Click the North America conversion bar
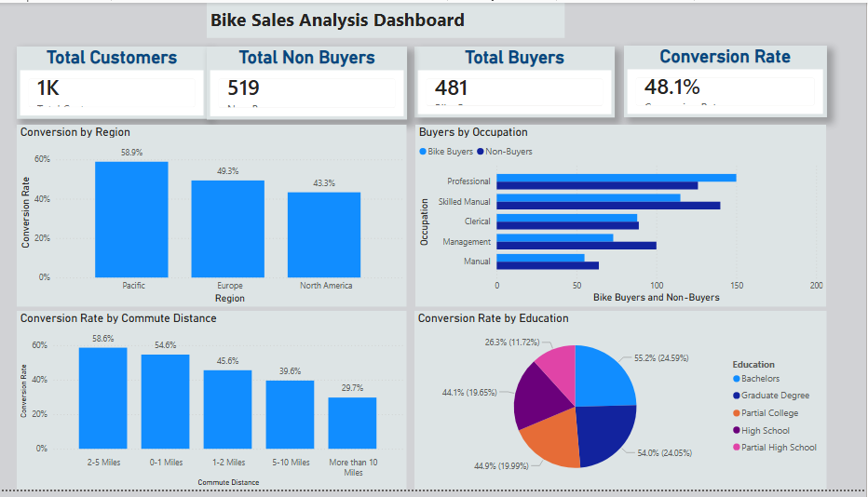868x497 pixels. click(x=324, y=235)
